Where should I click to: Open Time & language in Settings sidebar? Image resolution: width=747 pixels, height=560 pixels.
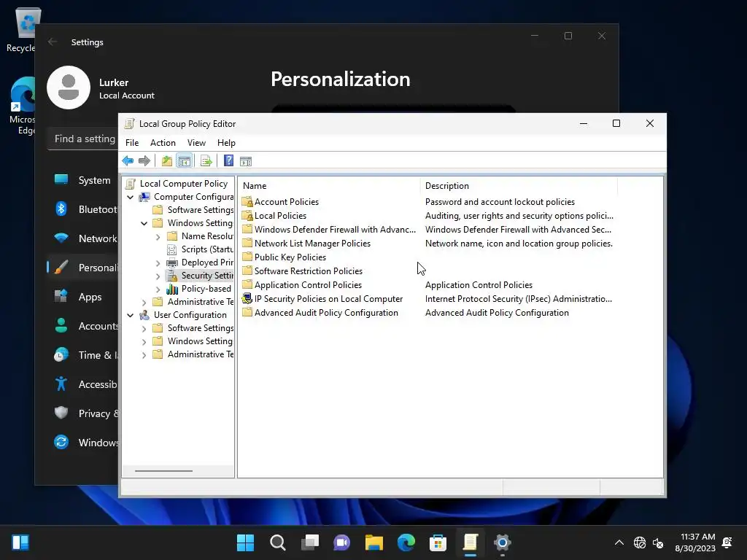[82, 355]
